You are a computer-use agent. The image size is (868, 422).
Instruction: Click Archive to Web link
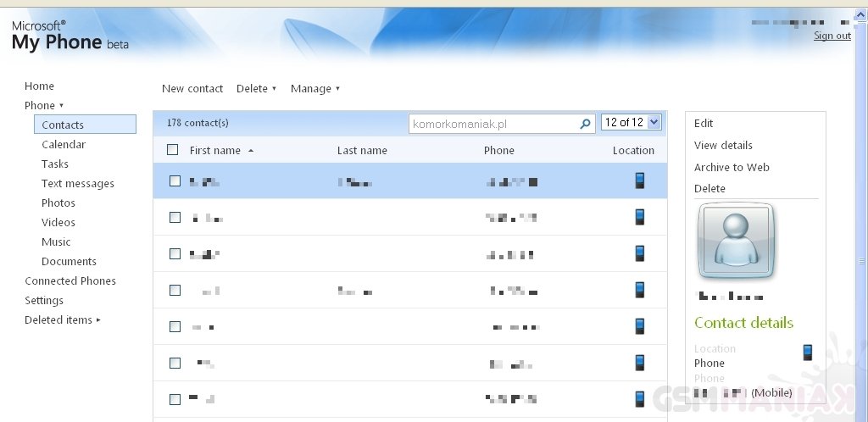pyautogui.click(x=732, y=167)
